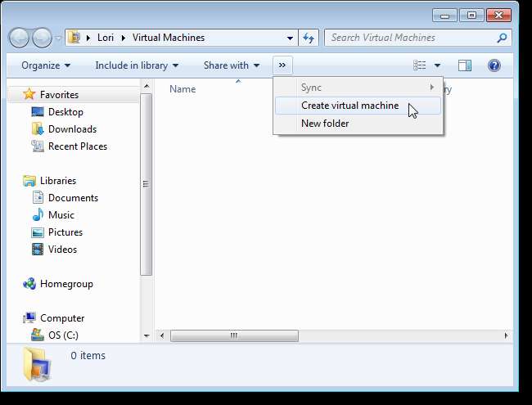This screenshot has width=532, height=405.
Task: Click the Libraries folder icon
Action: tap(29, 181)
